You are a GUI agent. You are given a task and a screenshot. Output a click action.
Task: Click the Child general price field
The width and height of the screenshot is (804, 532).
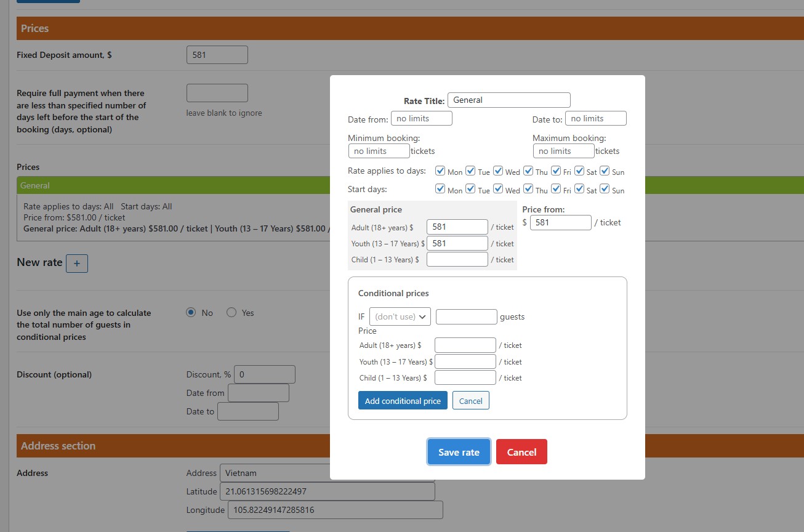tap(457, 259)
